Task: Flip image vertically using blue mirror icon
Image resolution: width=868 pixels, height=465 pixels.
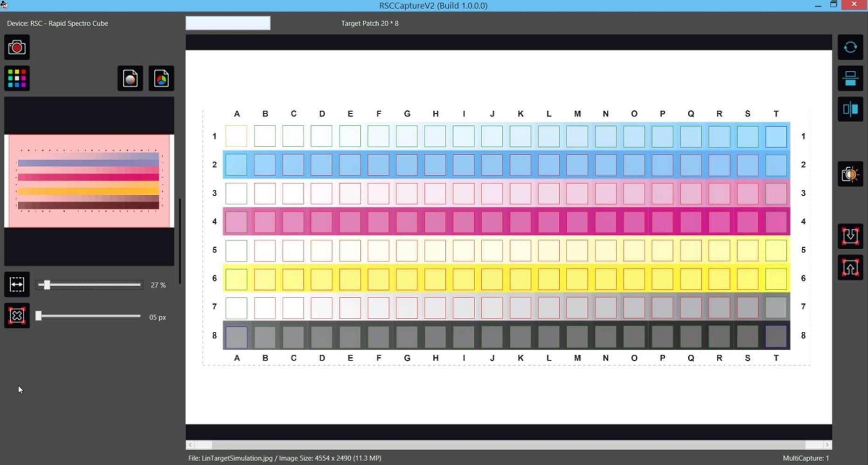Action: 850,78
